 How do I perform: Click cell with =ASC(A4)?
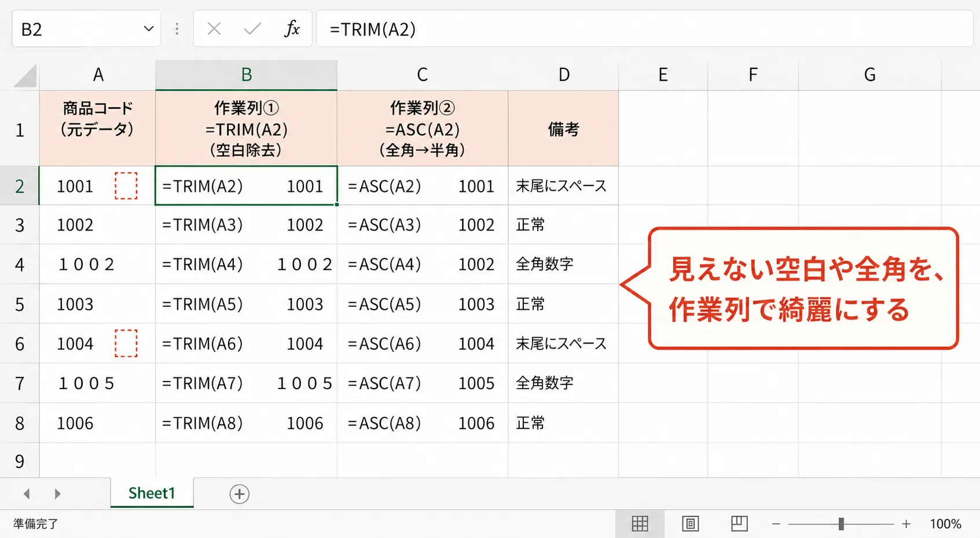tap(423, 264)
